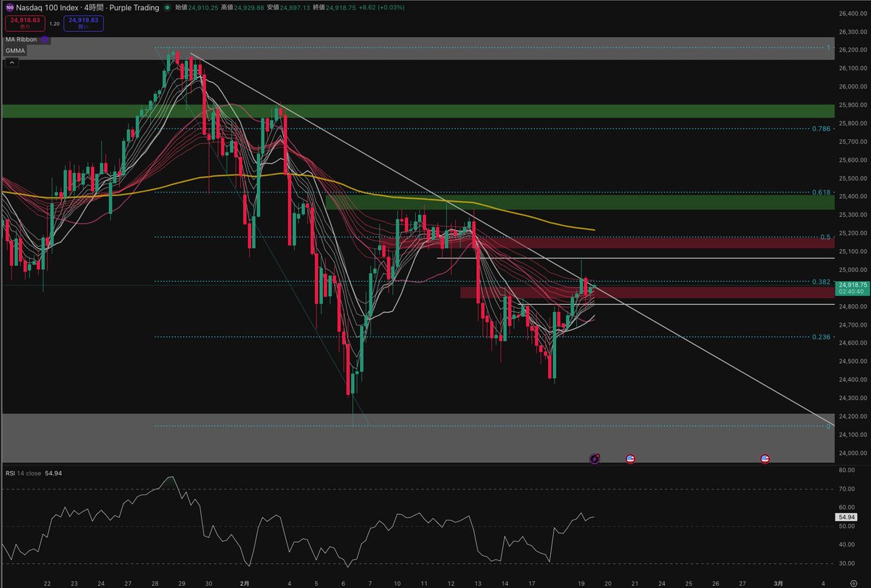Click the green market status dot
871x588 pixels.
168,7
